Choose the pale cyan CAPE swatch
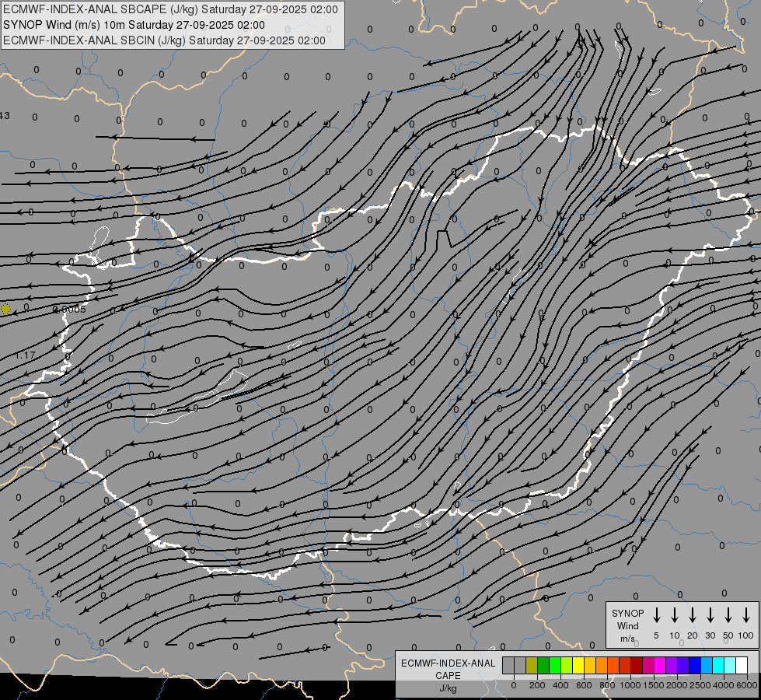This screenshot has width=761, height=700. (729, 665)
